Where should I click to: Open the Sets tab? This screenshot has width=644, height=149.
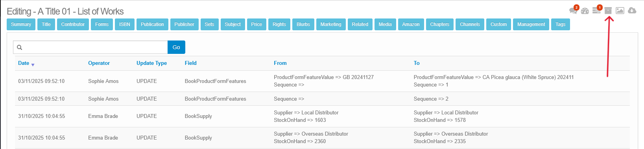[210, 24]
